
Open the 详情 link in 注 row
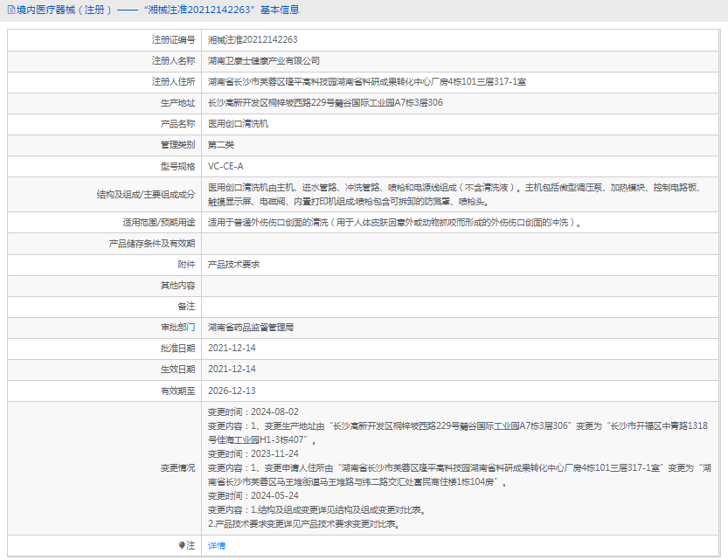[x=217, y=546]
